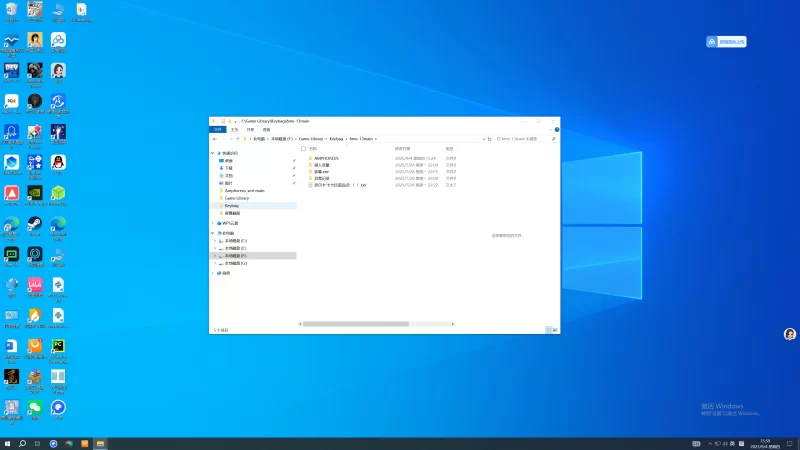Open the QQ penguin desktop icon
This screenshot has height=450, width=800.
(58, 162)
